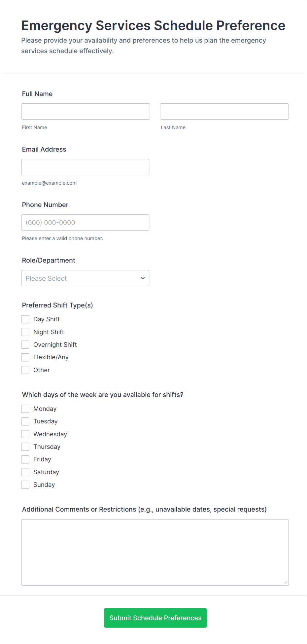This screenshot has height=644, width=307.
Task: Mark Monday as available
Action: pos(25,409)
